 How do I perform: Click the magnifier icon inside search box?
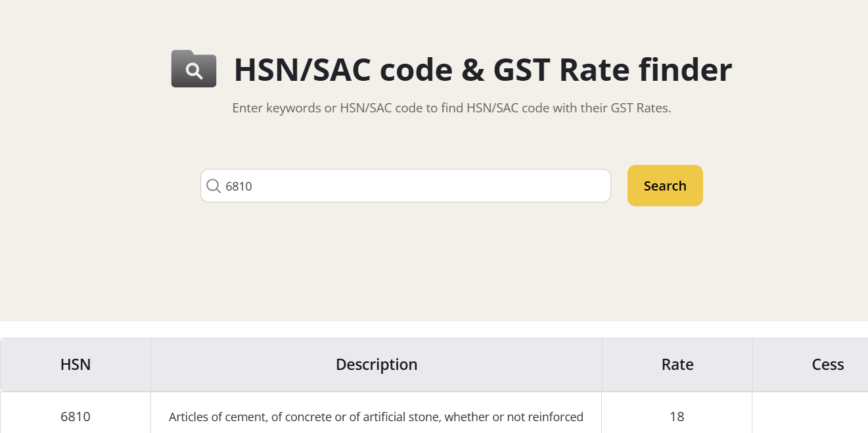pyautogui.click(x=214, y=186)
